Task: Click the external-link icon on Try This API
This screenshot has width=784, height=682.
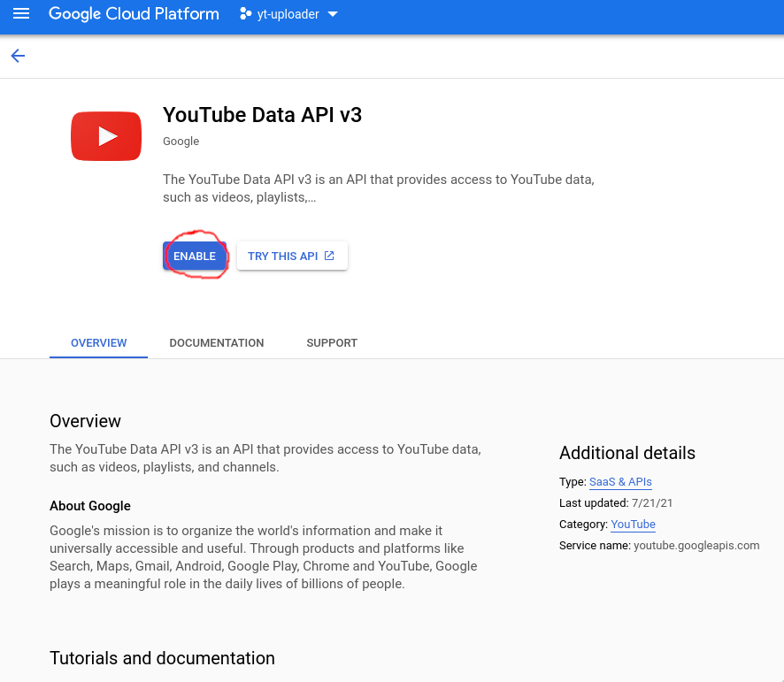Action: (329, 256)
